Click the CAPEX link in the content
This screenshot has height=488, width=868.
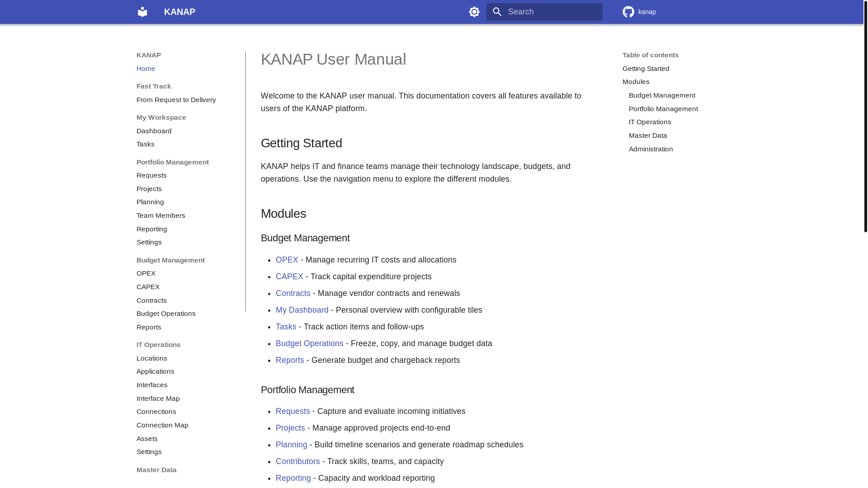289,277
